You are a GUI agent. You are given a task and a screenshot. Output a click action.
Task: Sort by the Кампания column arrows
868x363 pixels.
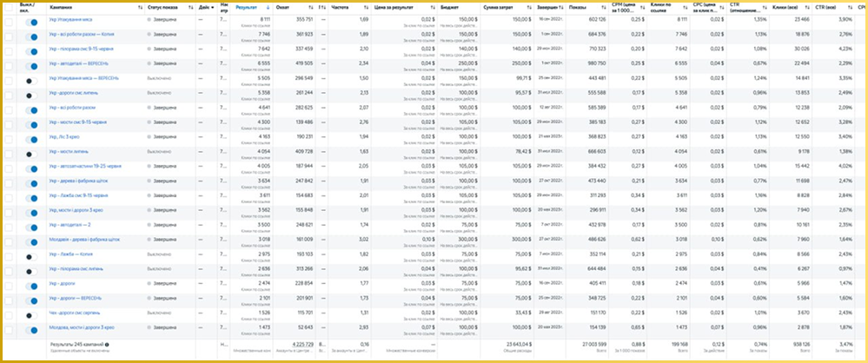pos(140,8)
